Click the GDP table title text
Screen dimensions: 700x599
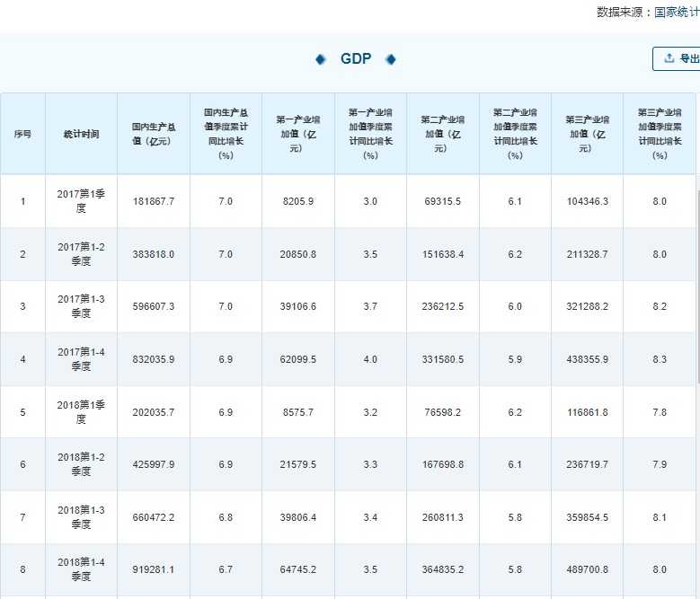pos(355,59)
